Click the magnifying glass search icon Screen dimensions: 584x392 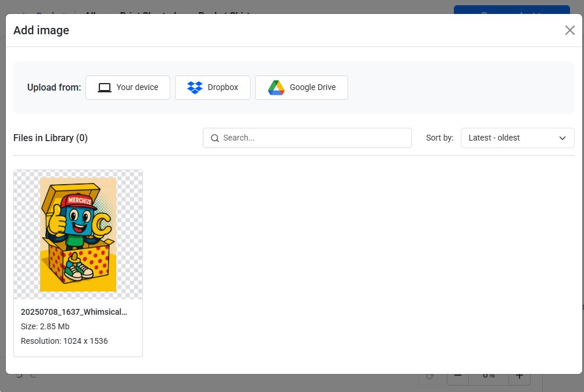click(215, 138)
